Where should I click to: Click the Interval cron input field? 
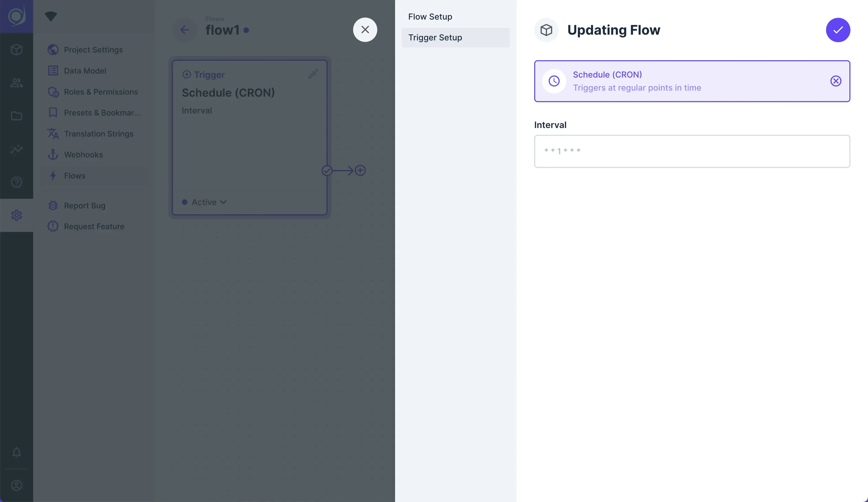692,151
